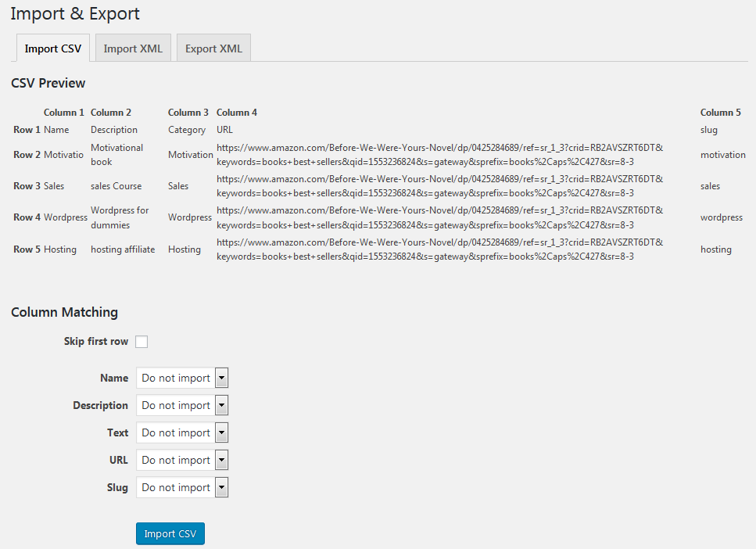The height and width of the screenshot is (549, 756).
Task: Click the 'Row 3' label
Action: tap(27, 185)
